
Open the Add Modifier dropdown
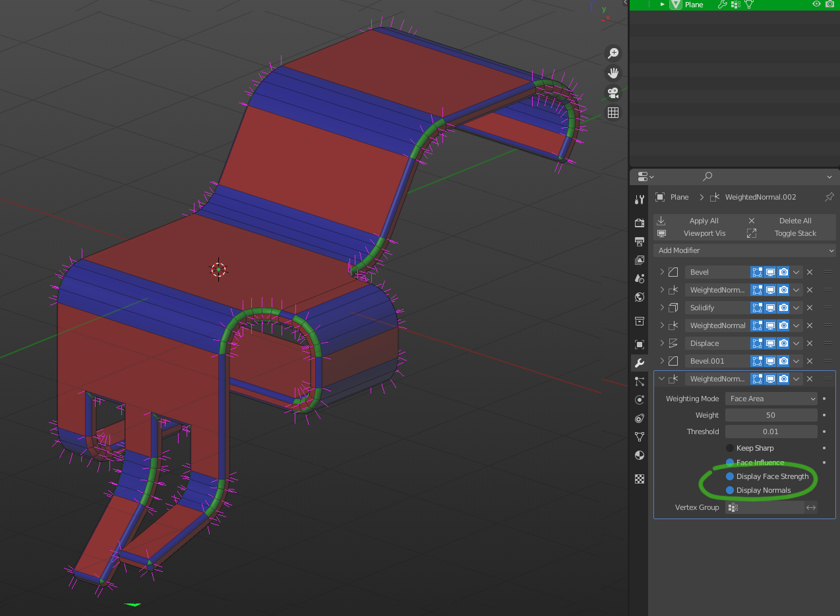tap(744, 250)
